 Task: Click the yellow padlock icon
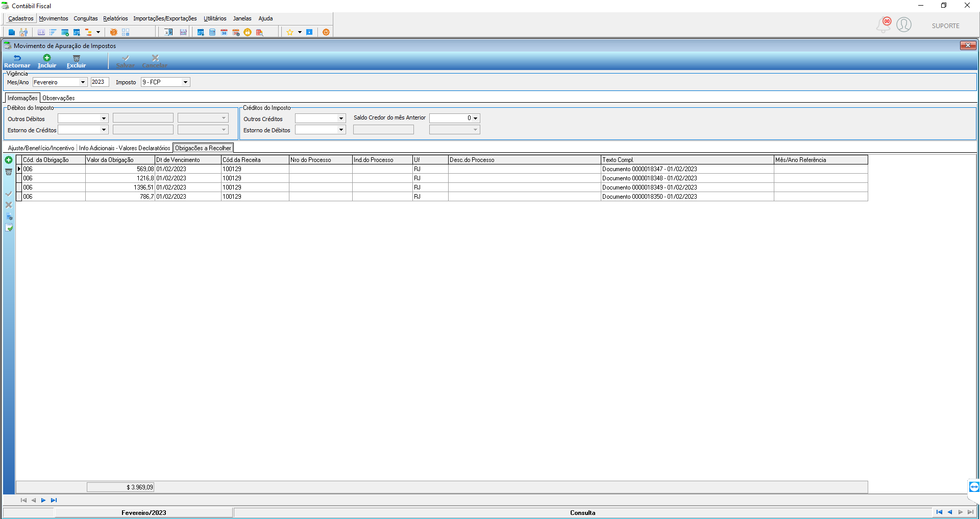coord(248,32)
